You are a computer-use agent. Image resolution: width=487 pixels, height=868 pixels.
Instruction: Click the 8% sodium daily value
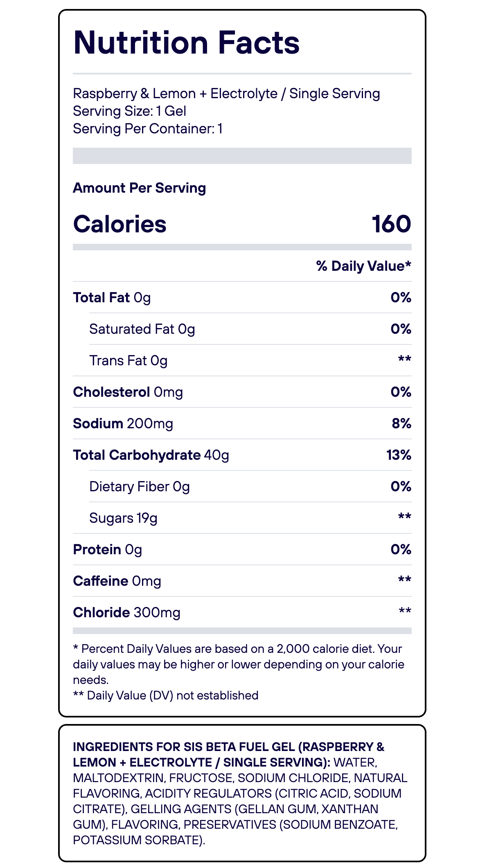pos(401,424)
